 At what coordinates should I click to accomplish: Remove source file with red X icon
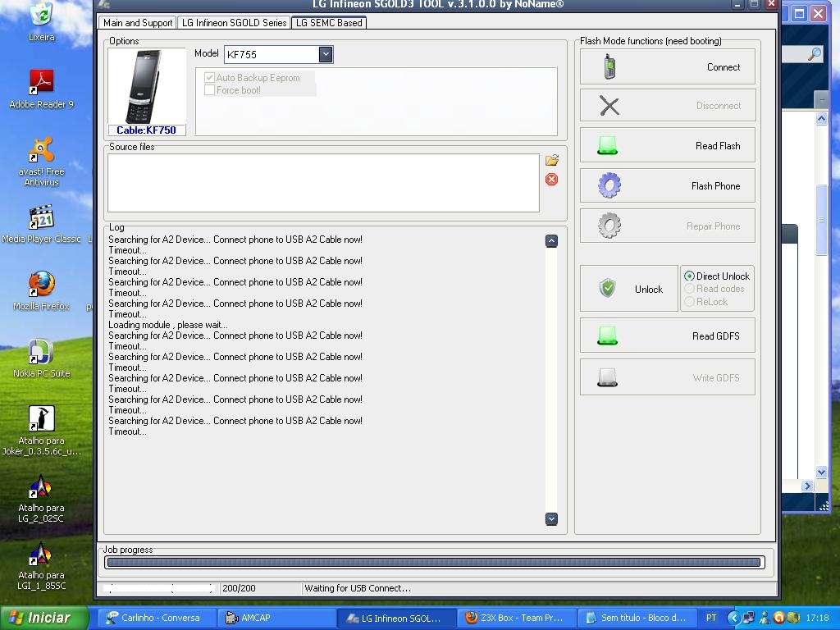(551, 180)
